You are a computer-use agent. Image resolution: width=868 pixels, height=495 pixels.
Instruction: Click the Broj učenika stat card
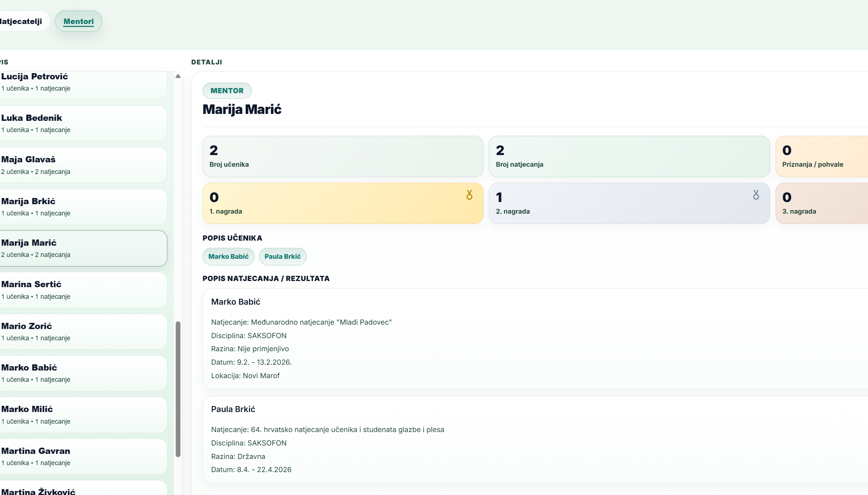click(x=343, y=157)
